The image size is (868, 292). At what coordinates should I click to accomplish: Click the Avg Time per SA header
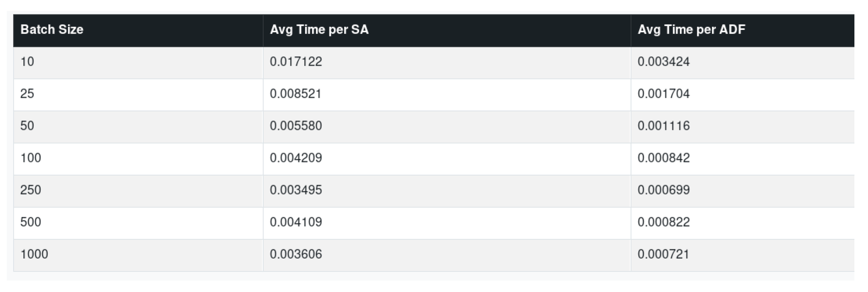(x=319, y=30)
